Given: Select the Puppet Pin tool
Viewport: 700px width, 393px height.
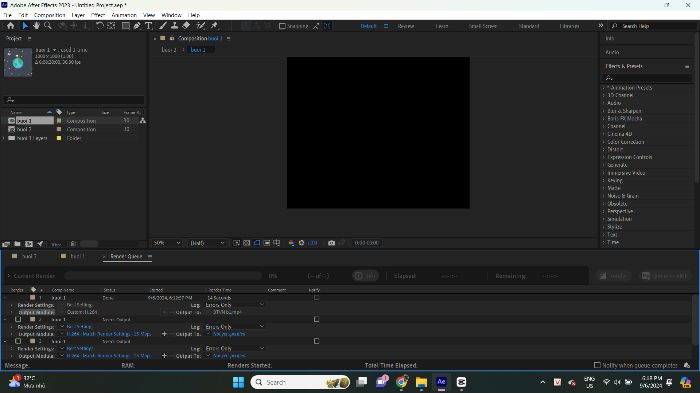Looking at the screenshot, I should 215,26.
